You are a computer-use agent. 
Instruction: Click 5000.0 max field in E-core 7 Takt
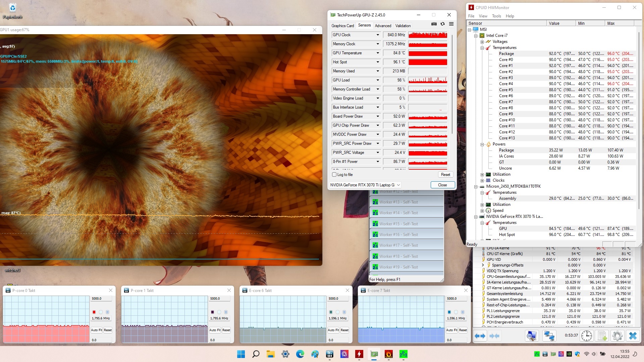(x=456, y=298)
